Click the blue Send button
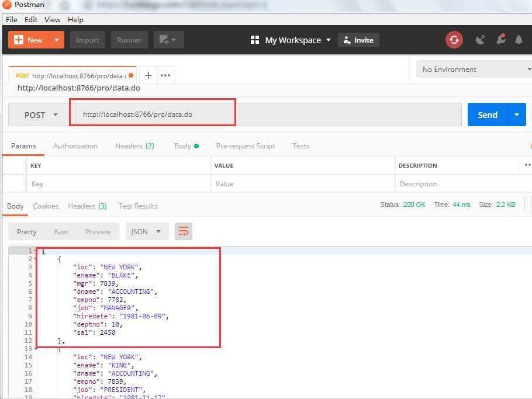The height and width of the screenshot is (399, 532). (488, 115)
